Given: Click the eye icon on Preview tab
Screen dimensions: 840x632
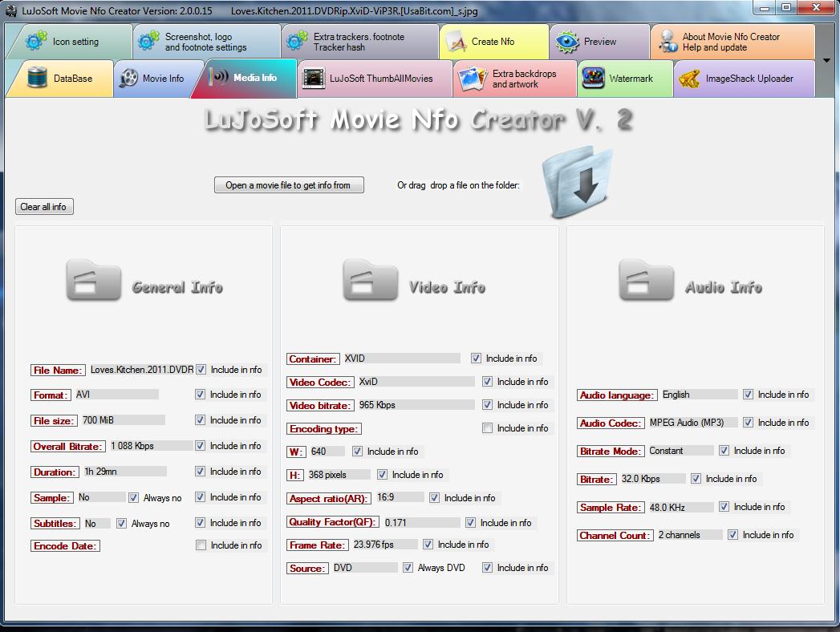Looking at the screenshot, I should (x=567, y=42).
